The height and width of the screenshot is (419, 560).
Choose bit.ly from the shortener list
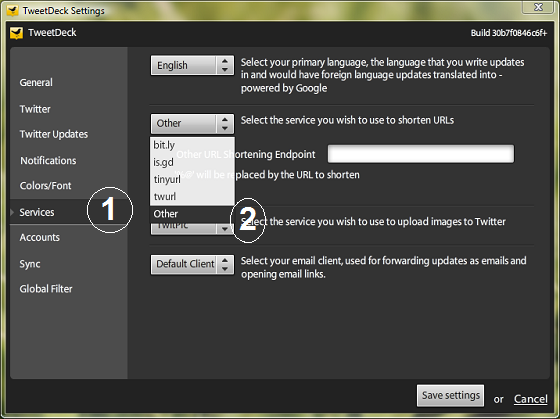point(192,145)
